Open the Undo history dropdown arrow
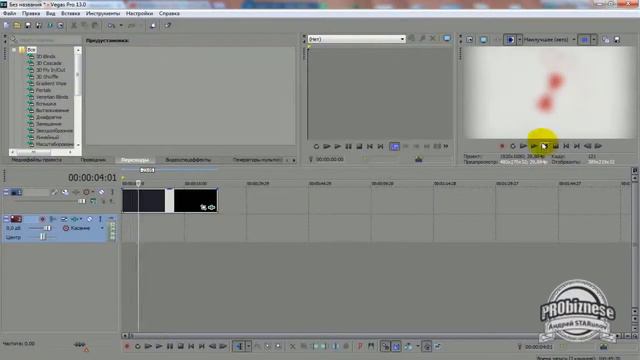The height and width of the screenshot is (360, 640). click(x=121, y=25)
